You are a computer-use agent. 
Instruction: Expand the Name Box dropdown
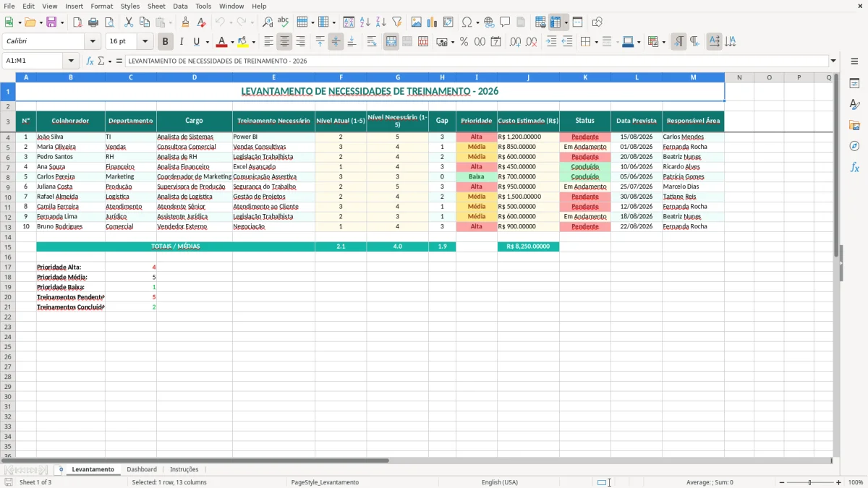(x=71, y=61)
